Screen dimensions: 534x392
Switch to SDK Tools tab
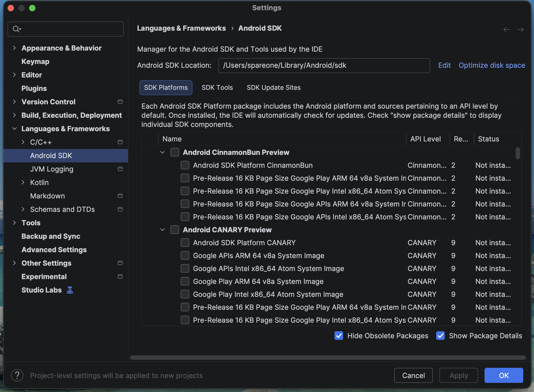[217, 88]
